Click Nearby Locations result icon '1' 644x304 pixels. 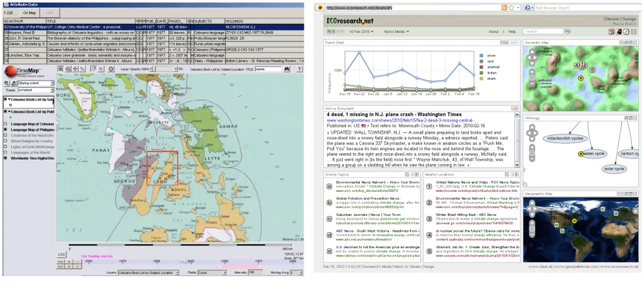click(429, 186)
